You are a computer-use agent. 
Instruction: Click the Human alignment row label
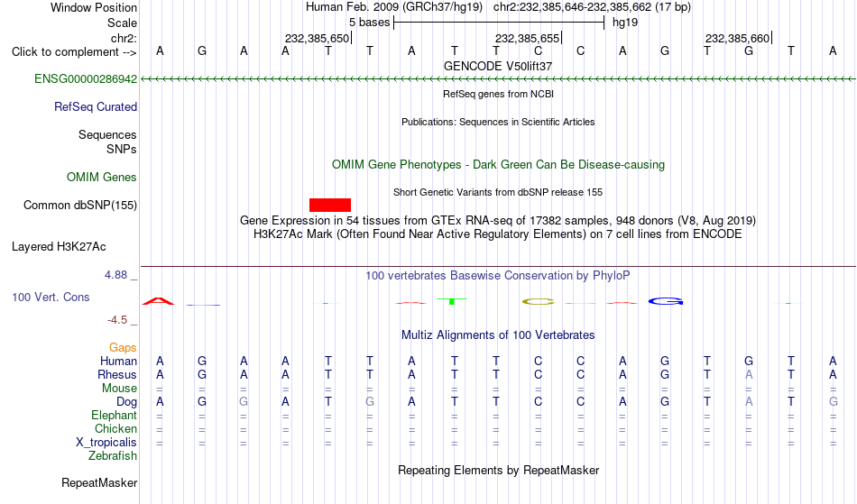tap(118, 361)
